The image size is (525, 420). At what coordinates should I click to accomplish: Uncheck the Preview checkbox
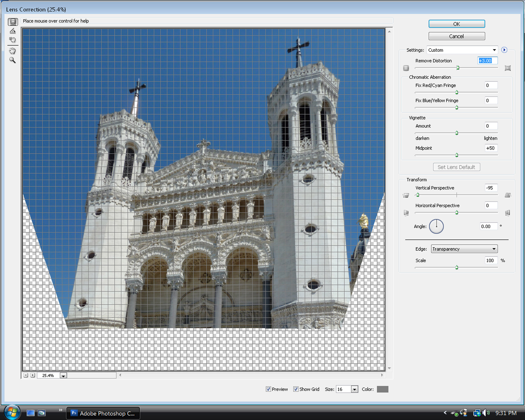pos(268,389)
